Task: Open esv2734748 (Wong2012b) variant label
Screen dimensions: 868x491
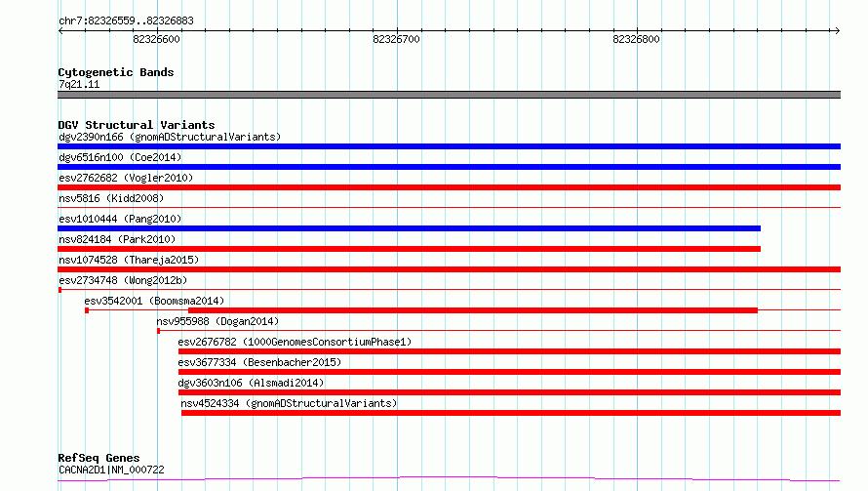Action: (x=123, y=280)
